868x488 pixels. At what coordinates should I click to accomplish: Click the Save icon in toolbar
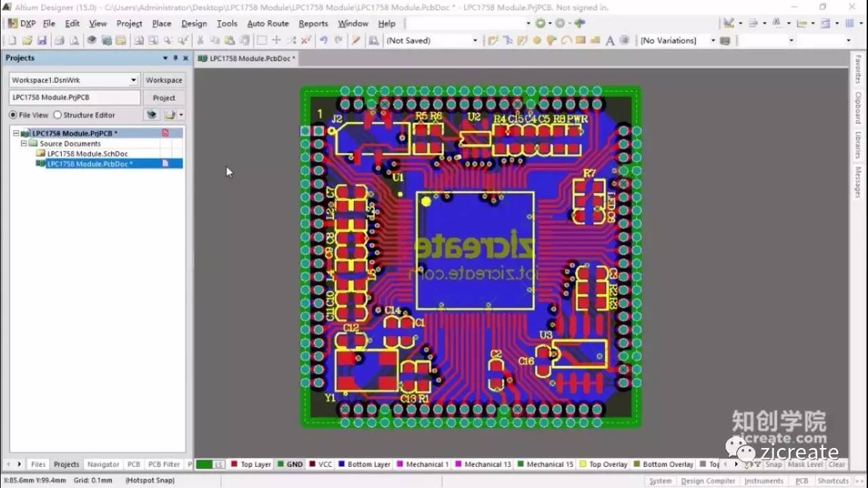click(41, 41)
